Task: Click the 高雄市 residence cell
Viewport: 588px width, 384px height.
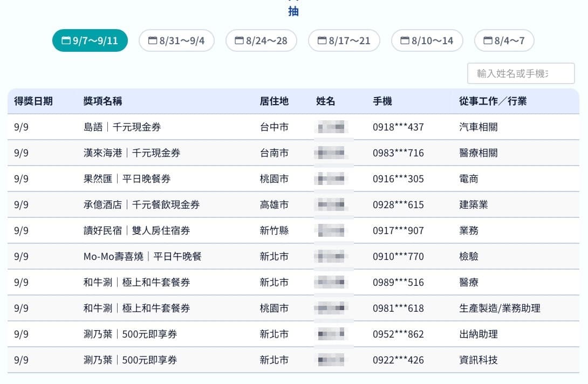Action: pos(274,205)
